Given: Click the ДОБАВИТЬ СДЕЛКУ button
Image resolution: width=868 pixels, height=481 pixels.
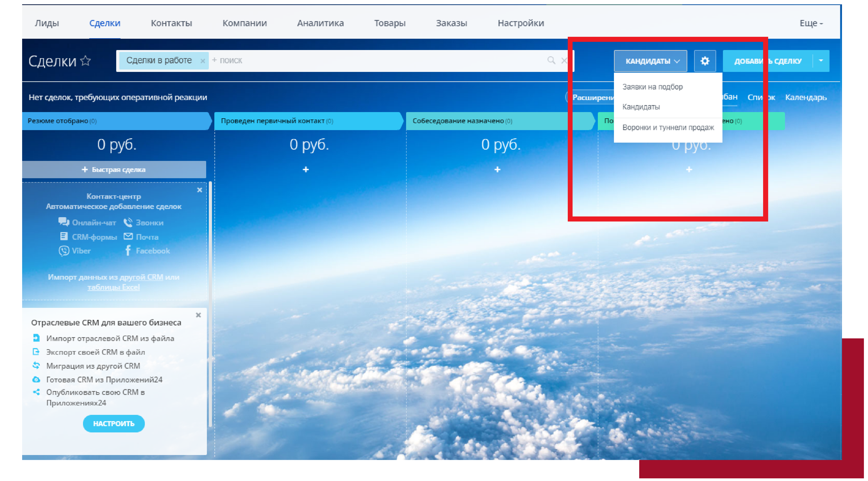Looking at the screenshot, I should point(768,61).
